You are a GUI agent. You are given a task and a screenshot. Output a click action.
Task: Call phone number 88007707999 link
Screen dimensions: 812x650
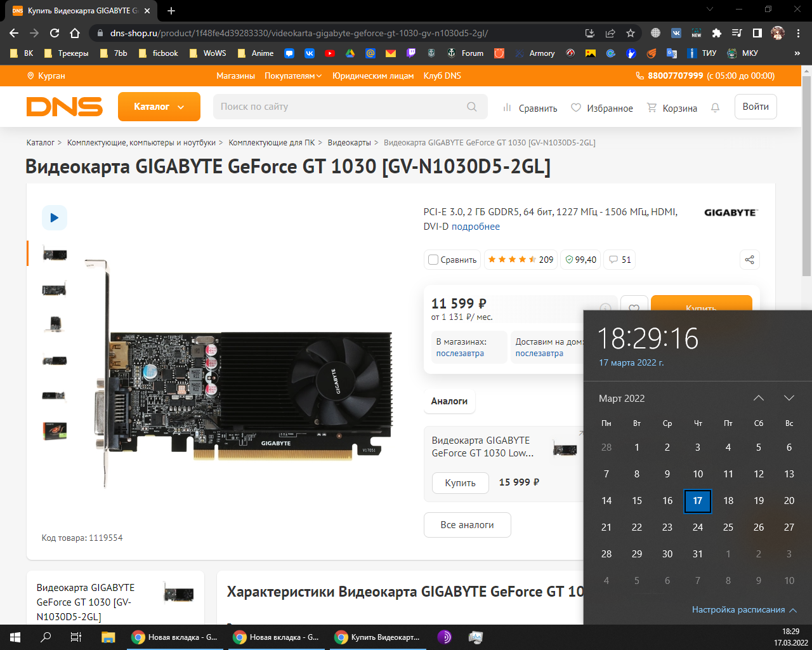pos(675,76)
